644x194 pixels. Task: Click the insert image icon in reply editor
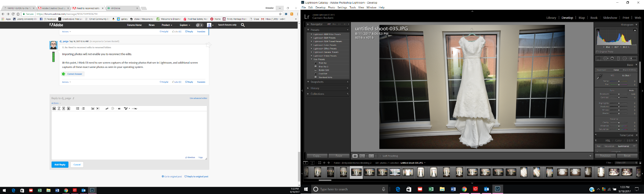pos(93,109)
